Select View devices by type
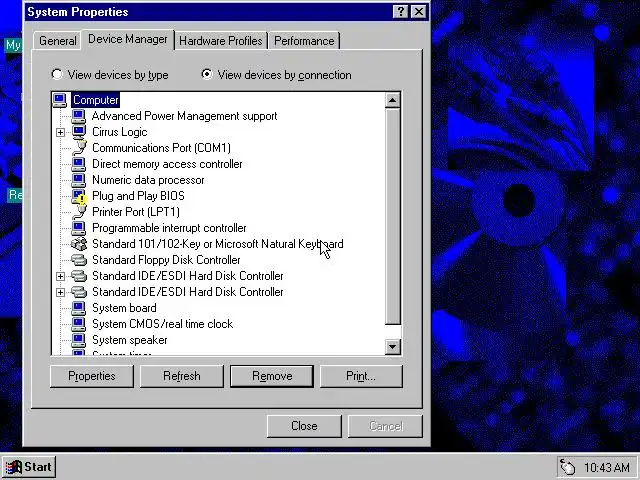Image resolution: width=640 pixels, height=480 pixels. (x=110, y=75)
